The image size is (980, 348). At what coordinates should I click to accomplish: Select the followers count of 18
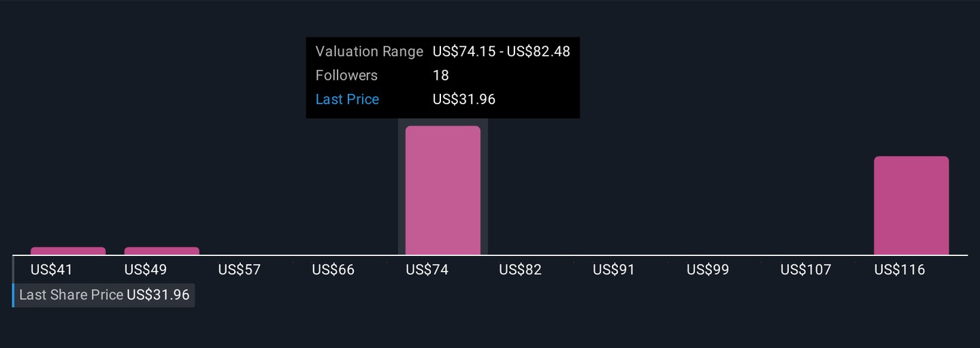(x=441, y=76)
